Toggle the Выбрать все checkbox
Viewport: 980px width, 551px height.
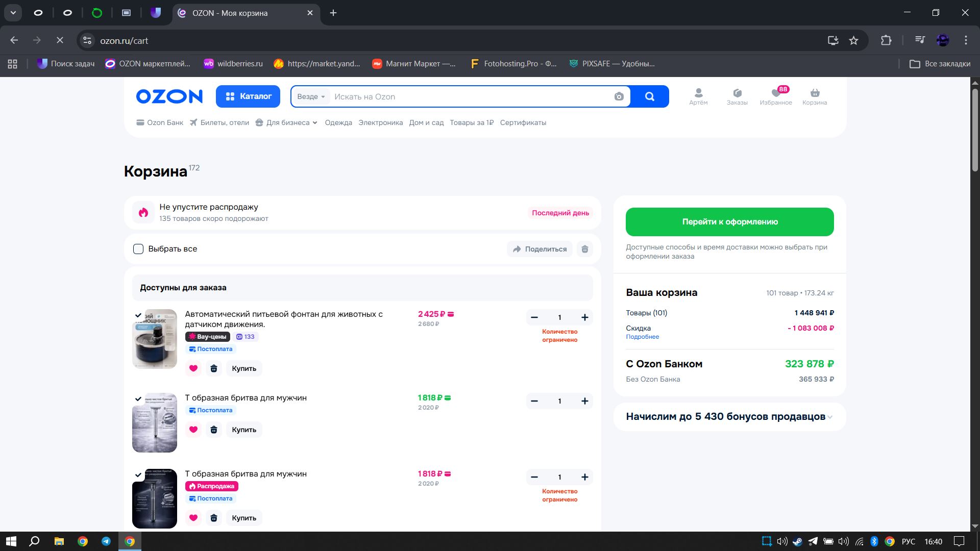[x=138, y=249]
